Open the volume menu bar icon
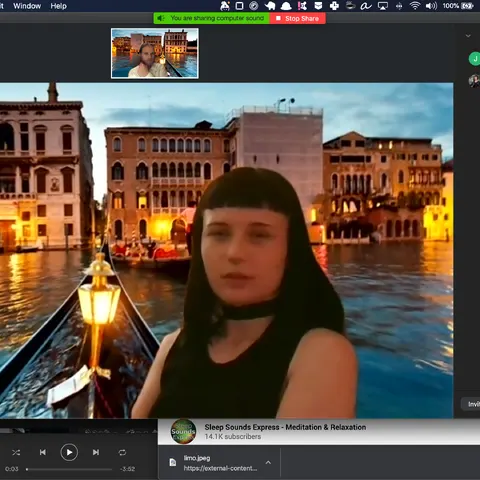Screen dimensions: 480x480 tap(431, 6)
